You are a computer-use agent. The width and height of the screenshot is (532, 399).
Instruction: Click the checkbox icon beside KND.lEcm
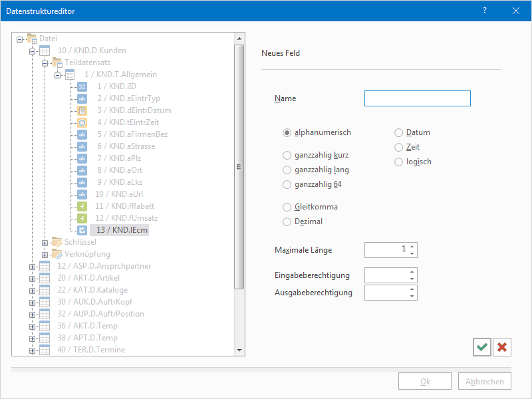[x=82, y=230]
